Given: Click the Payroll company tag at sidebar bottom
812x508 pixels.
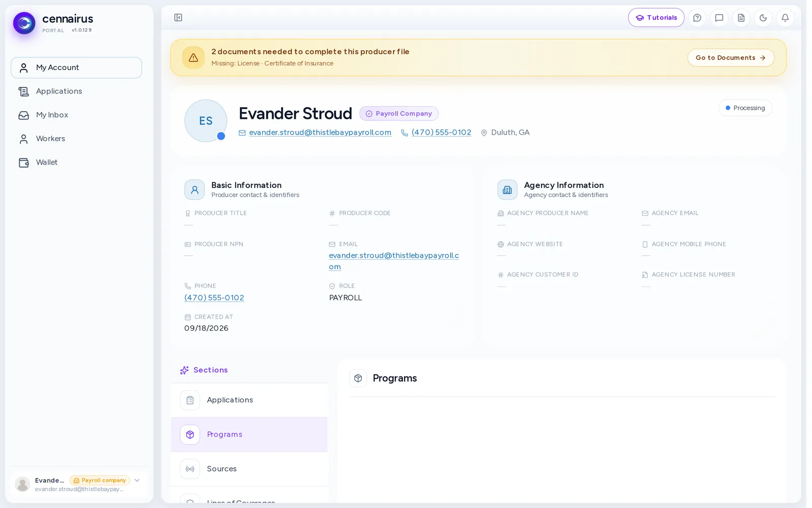Looking at the screenshot, I should (100, 480).
